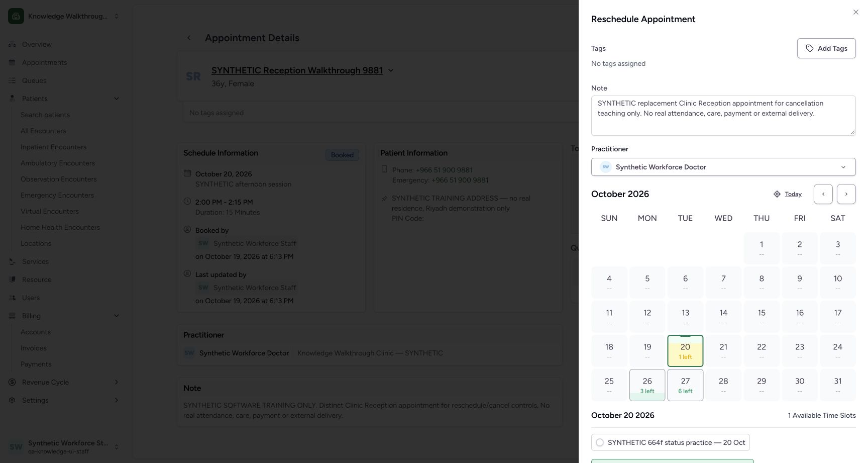Viewport: 868px width, 463px height.
Task: Click the Overview sidebar icon
Action: click(12, 44)
